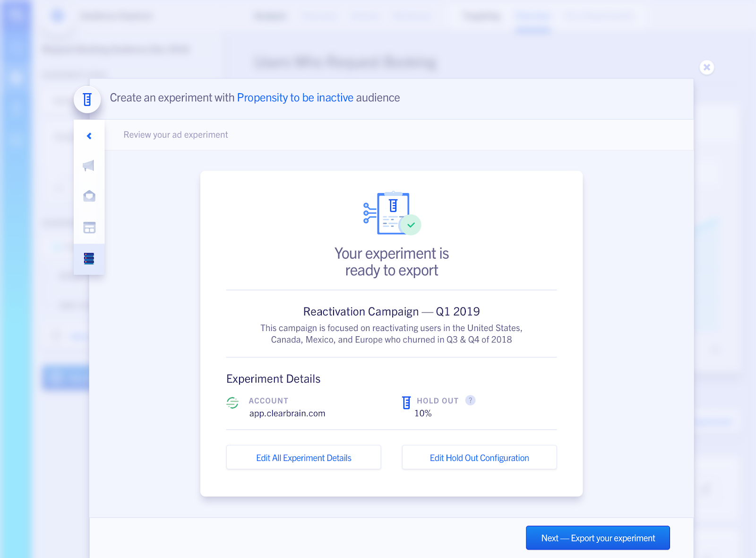This screenshot has height=558, width=756.
Task: Click the campaign description paragraph
Action: point(392,334)
